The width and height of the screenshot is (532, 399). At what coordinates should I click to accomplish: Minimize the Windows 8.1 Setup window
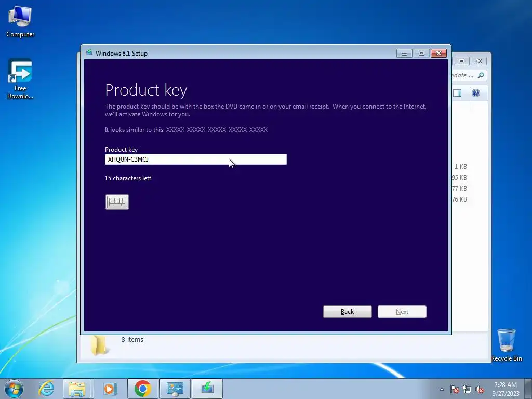pos(404,54)
